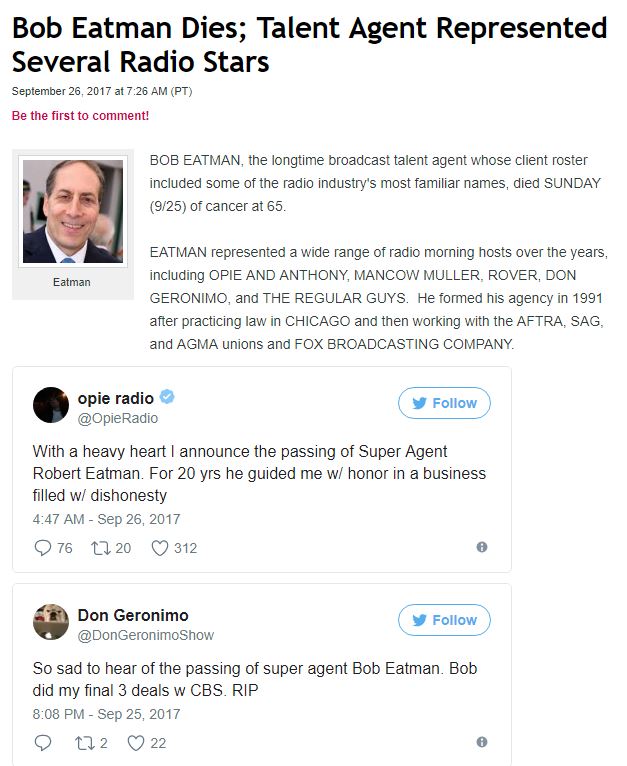Open the @OpieRadio handle link
The width and height of the screenshot is (627, 766).
118,419
